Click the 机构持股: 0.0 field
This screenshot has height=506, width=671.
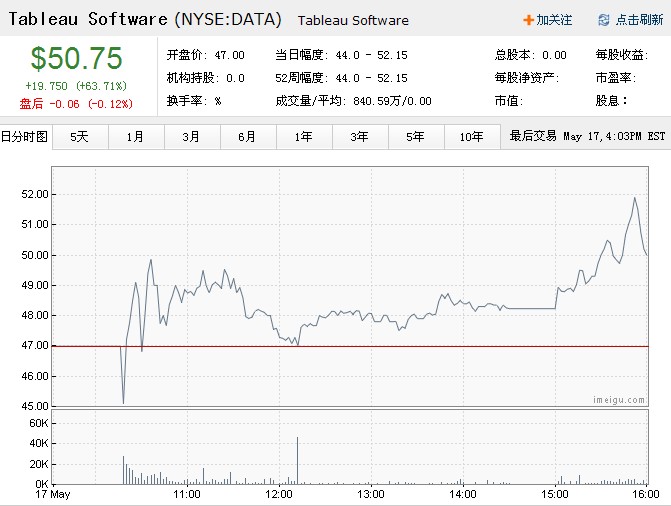pos(205,78)
